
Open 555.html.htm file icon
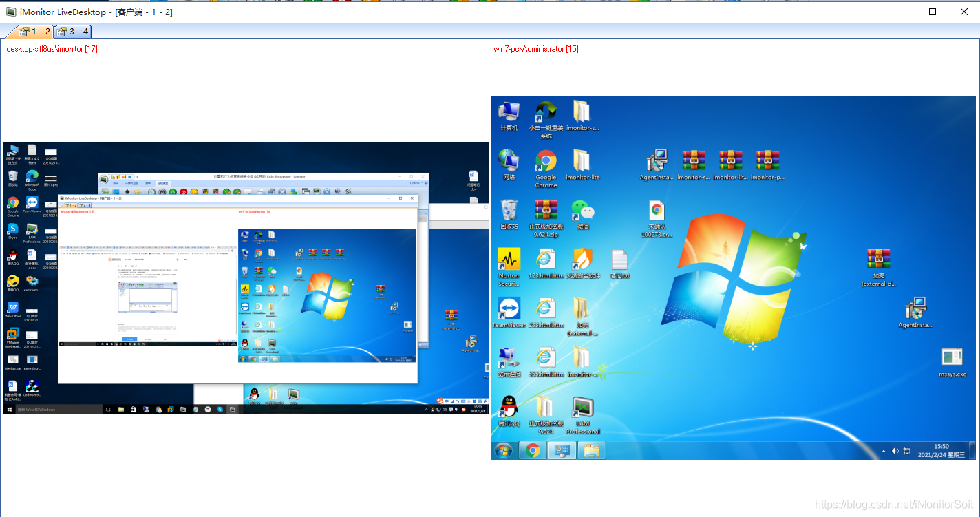coord(546,363)
